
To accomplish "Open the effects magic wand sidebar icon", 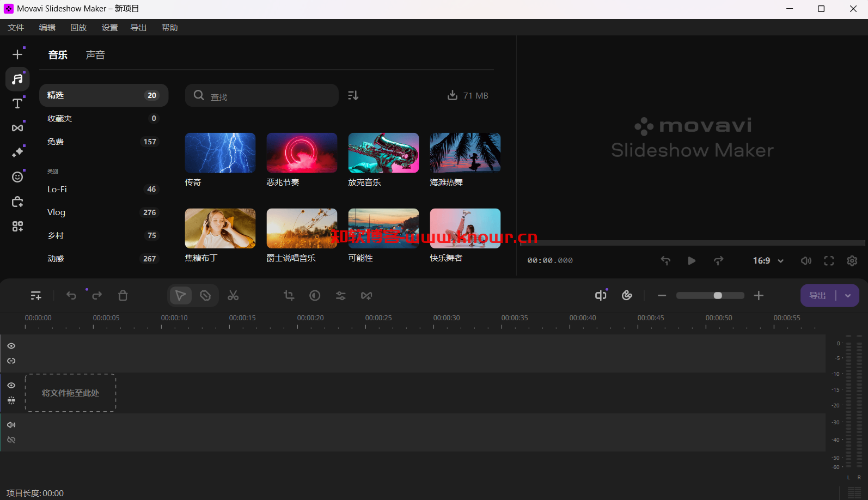I will (x=17, y=153).
